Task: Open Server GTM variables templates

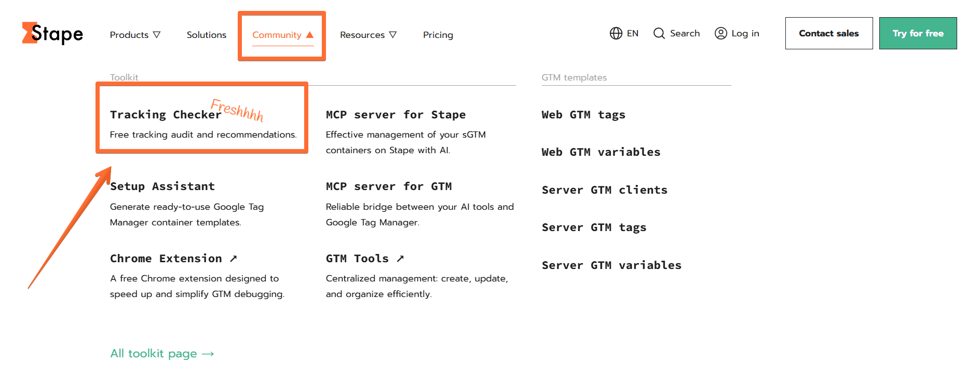Action: pos(612,265)
